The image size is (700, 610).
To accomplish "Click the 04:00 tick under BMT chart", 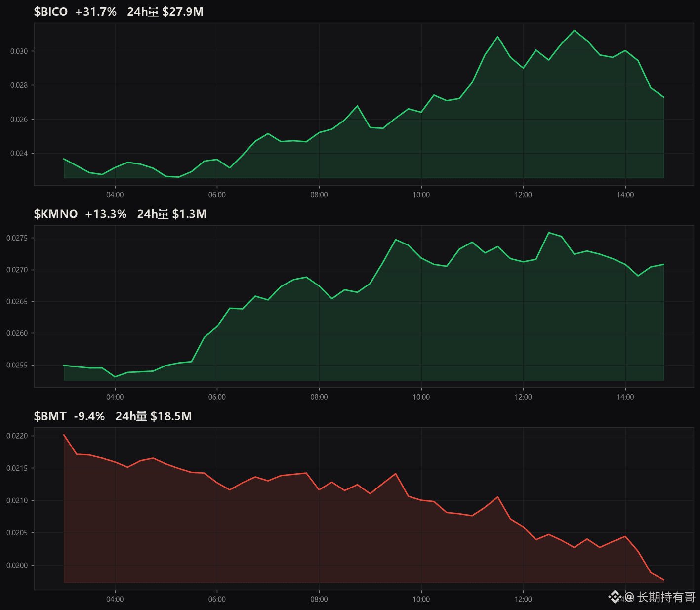I will pos(115,599).
